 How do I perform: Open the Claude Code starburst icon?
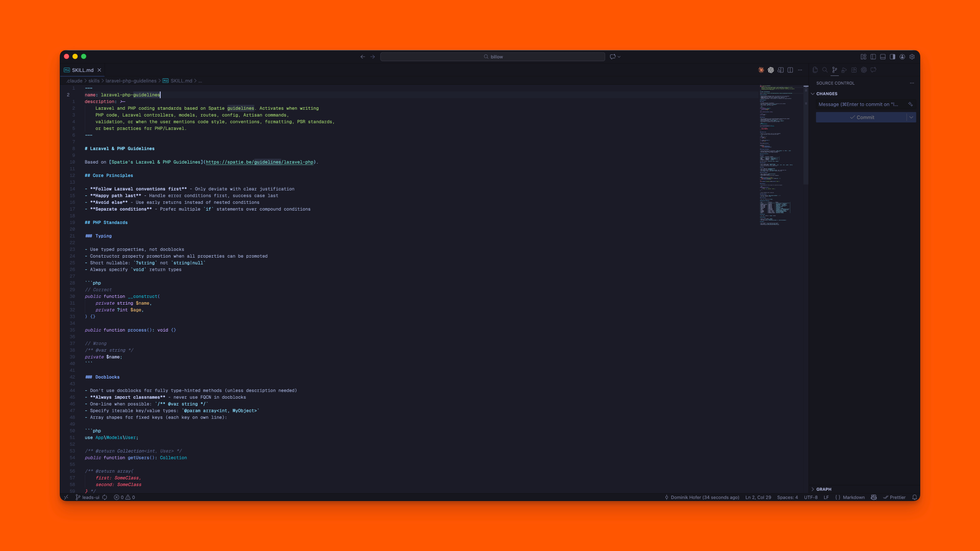(761, 70)
